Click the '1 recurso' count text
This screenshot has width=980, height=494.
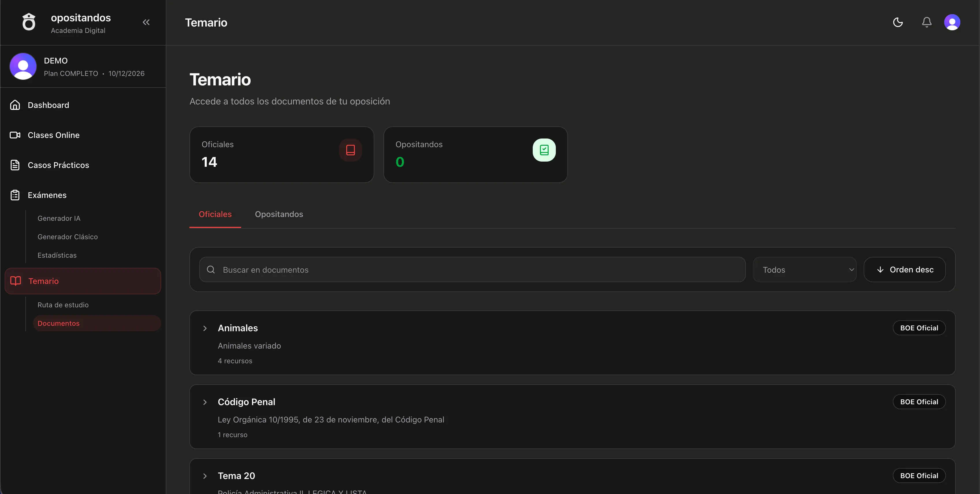[x=232, y=435]
